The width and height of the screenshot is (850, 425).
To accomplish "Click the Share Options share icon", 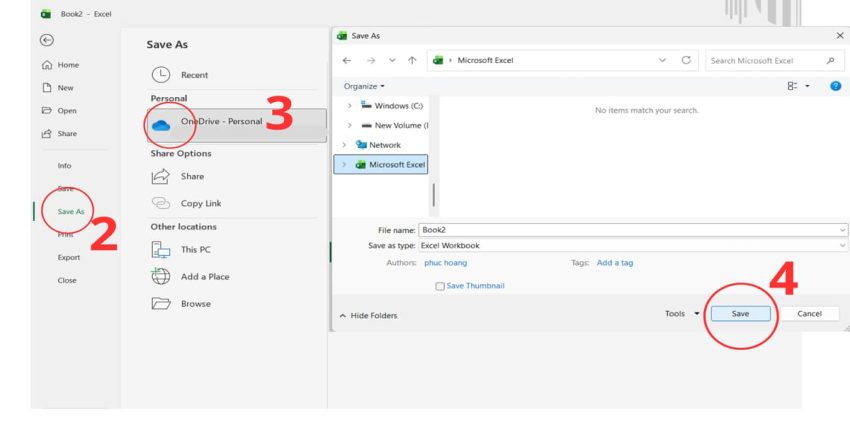I will (x=160, y=176).
